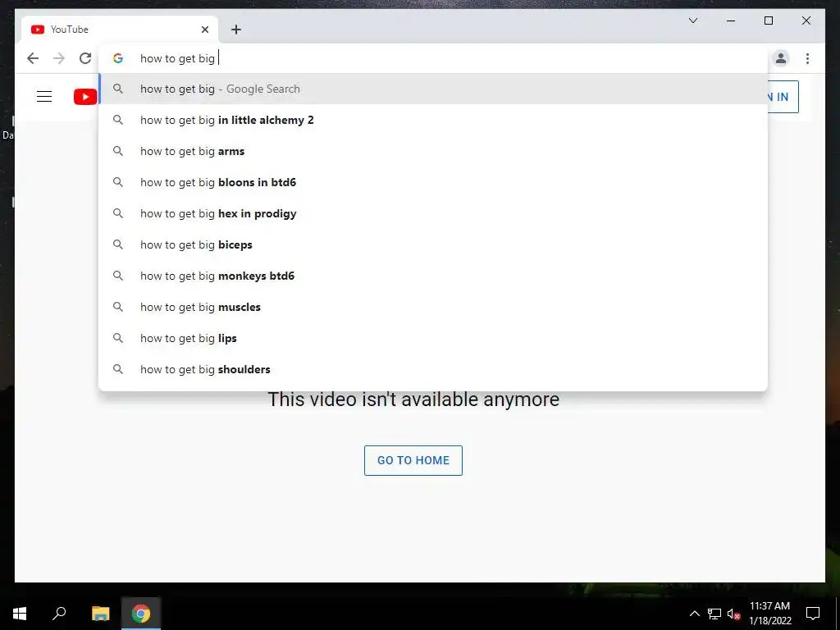Pick the 'how to get big arms' suggestion
The width and height of the screenshot is (840, 630).
click(433, 151)
